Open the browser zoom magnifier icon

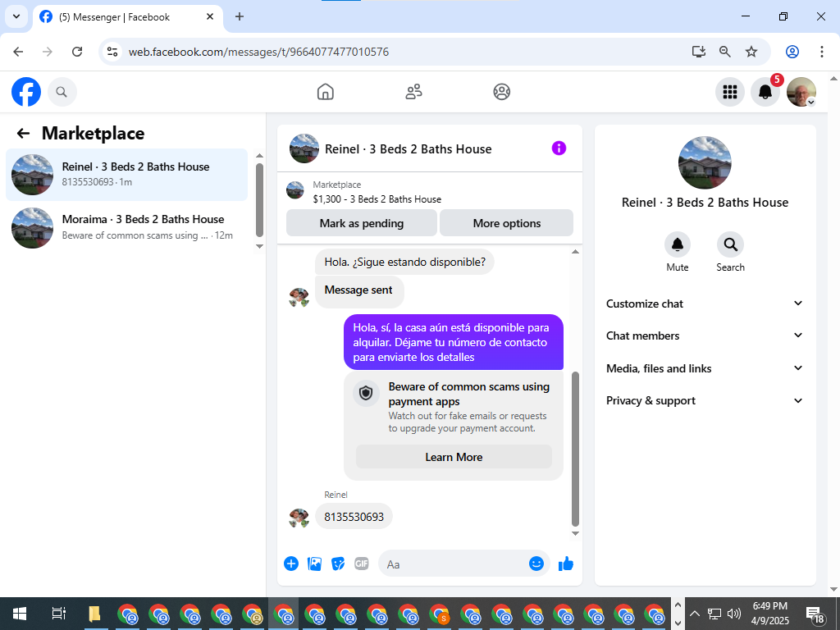click(725, 52)
